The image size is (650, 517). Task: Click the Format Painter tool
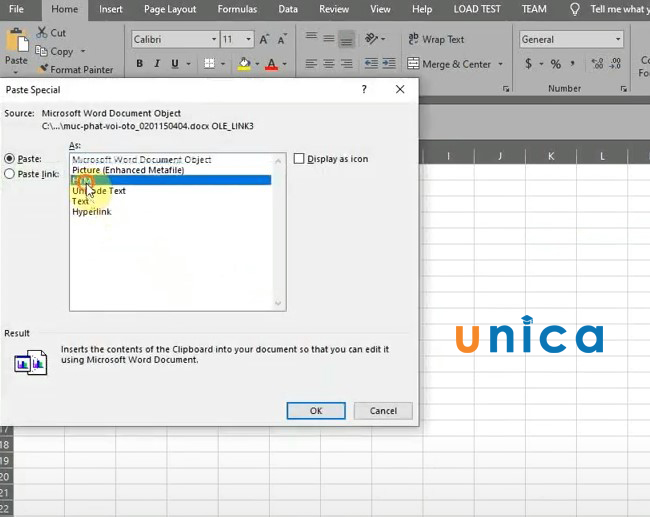coord(75,70)
